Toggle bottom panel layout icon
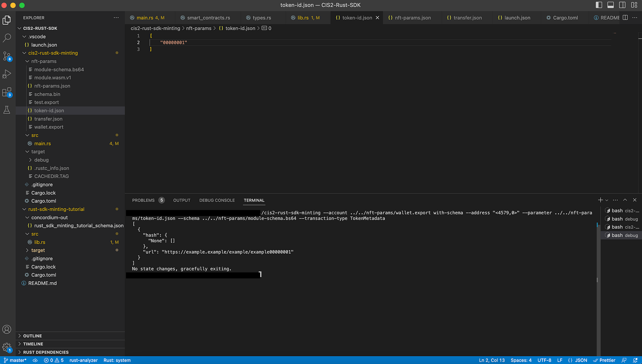This screenshot has height=364, width=642. 611,5
